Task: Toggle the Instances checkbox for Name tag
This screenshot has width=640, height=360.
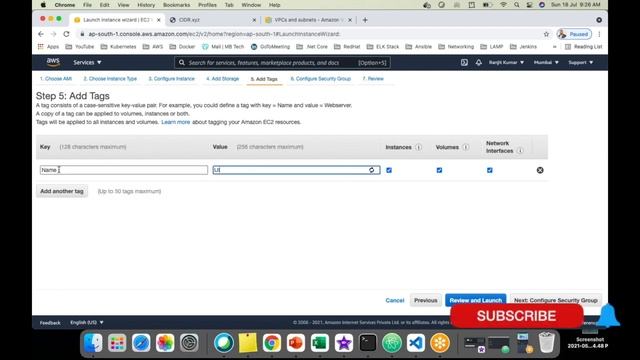Action: [x=389, y=170]
